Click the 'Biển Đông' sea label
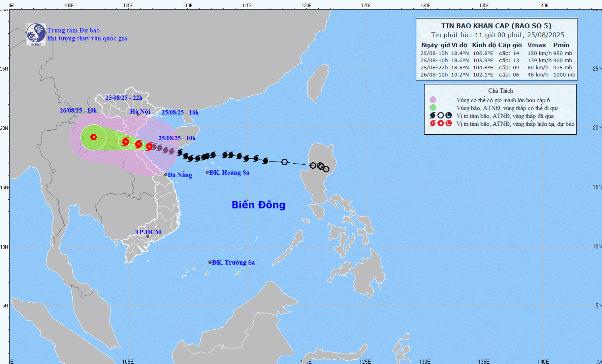 258,205
